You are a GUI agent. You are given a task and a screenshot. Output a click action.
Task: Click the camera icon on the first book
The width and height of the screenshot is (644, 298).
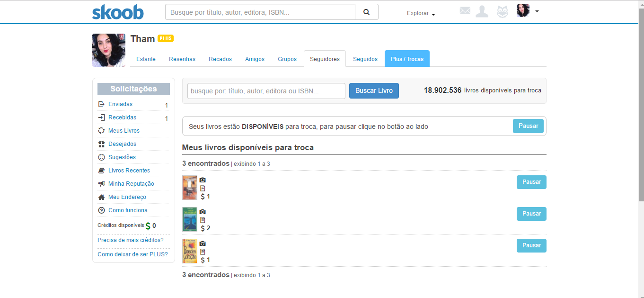203,180
